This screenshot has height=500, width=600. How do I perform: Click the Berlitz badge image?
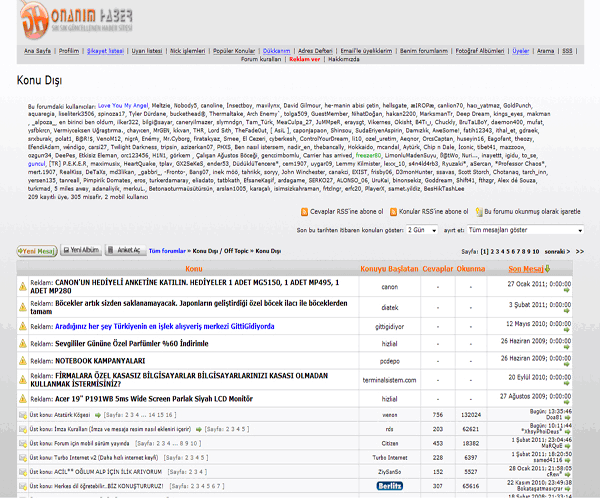pos(390,486)
